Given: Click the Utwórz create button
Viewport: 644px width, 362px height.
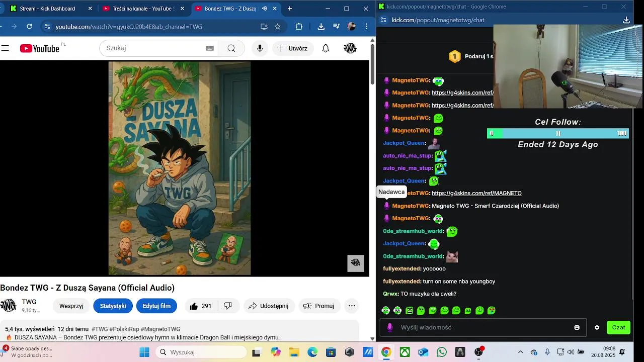Looking at the screenshot, I should [293, 48].
